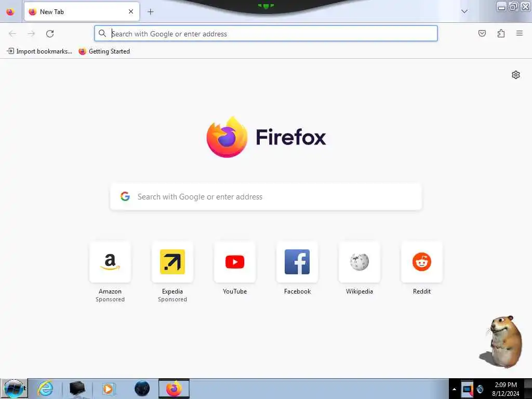Focus the address bar search field

pyautogui.click(x=266, y=34)
